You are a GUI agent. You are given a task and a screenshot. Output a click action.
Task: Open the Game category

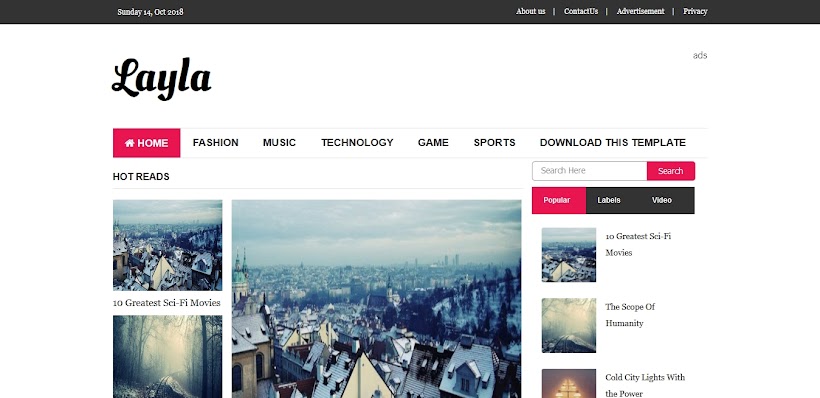[x=433, y=143]
